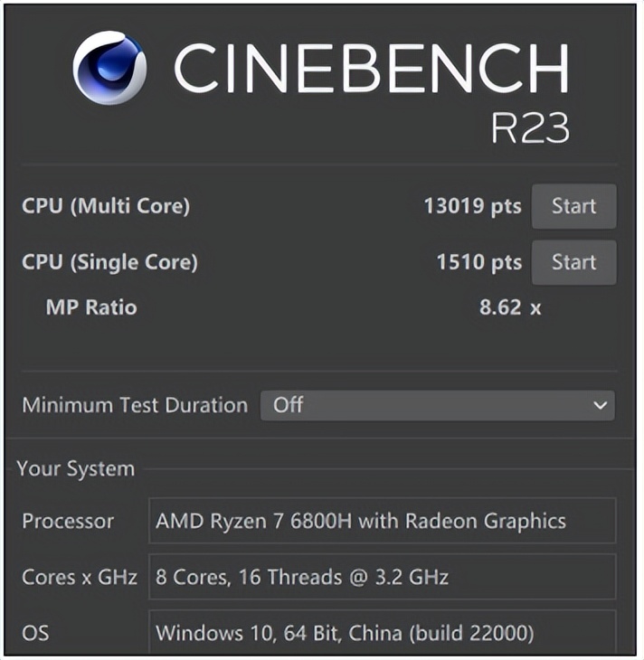Image resolution: width=644 pixels, height=660 pixels.
Task: Click the OS information field
Action: 382,630
